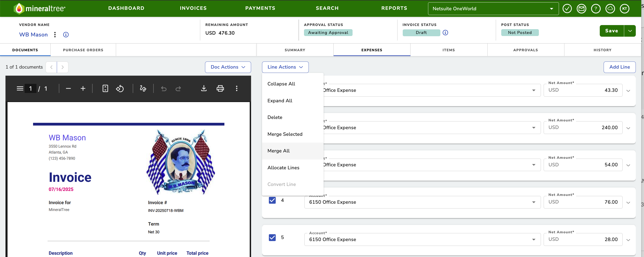644x257 pixels.
Task: Click the MineralTree logo
Action: (x=39, y=8)
